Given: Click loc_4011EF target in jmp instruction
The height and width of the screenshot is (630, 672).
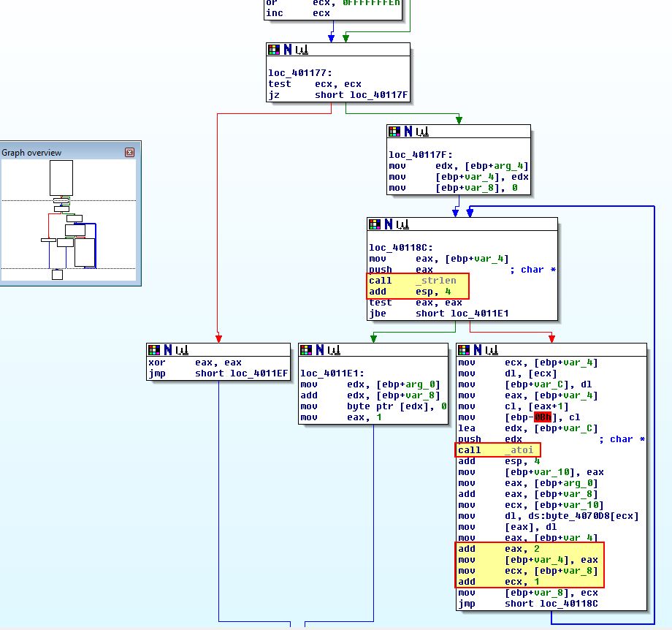Looking at the screenshot, I should pos(259,373).
